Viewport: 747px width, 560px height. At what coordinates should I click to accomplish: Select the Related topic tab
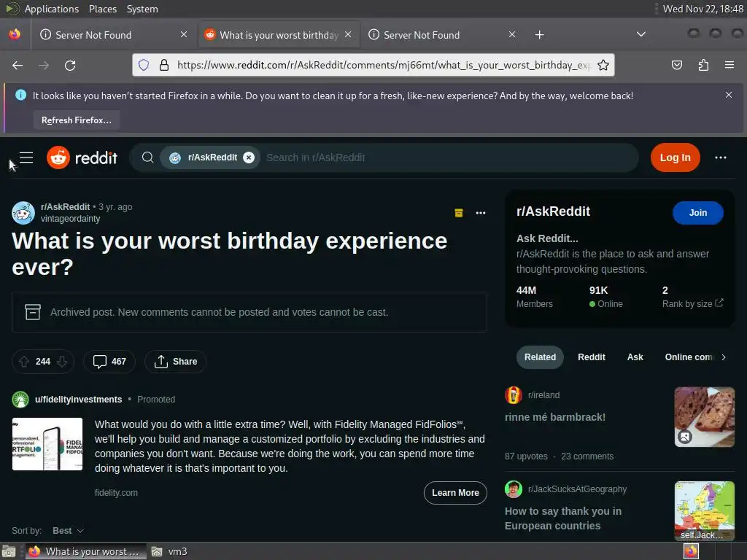click(540, 357)
